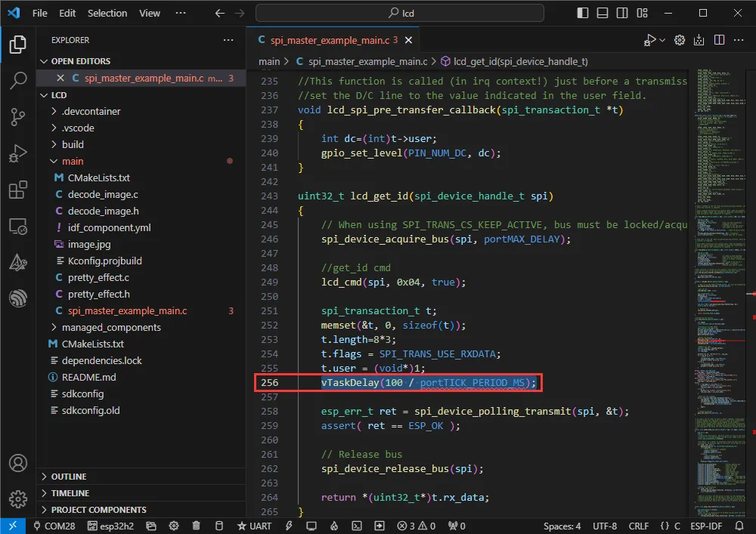
Task: Open the Run and Debug view
Action: point(17,153)
